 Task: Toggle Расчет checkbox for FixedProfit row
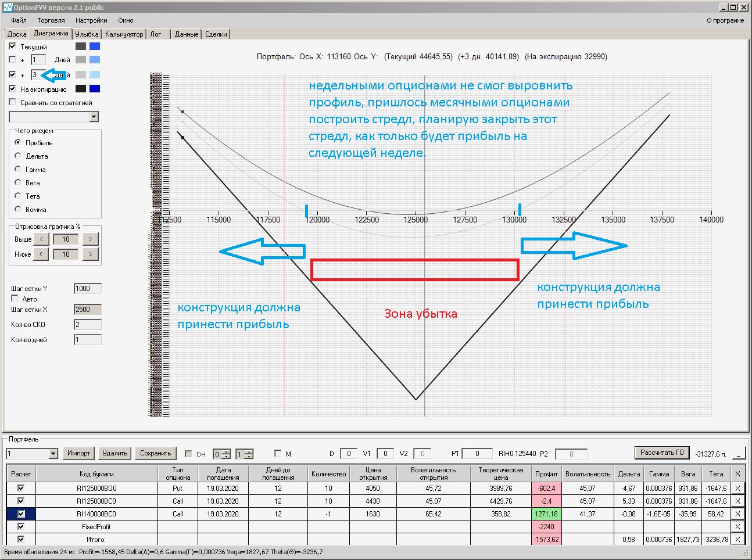[21, 526]
